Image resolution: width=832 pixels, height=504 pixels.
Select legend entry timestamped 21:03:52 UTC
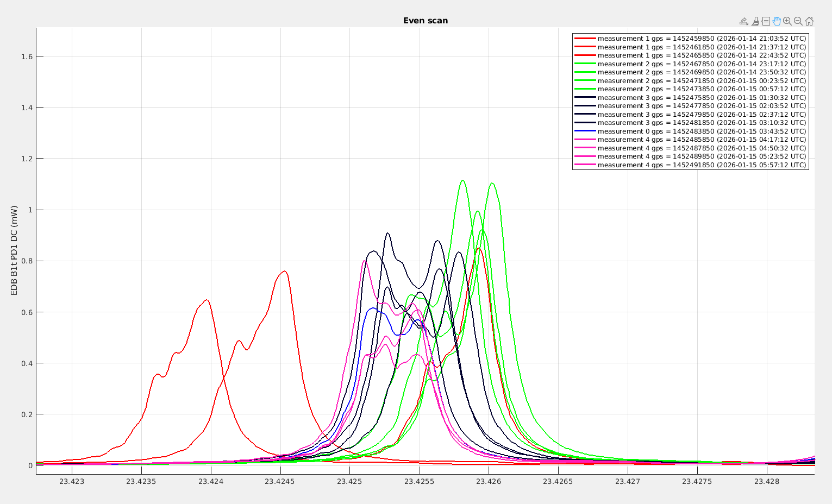coord(702,39)
